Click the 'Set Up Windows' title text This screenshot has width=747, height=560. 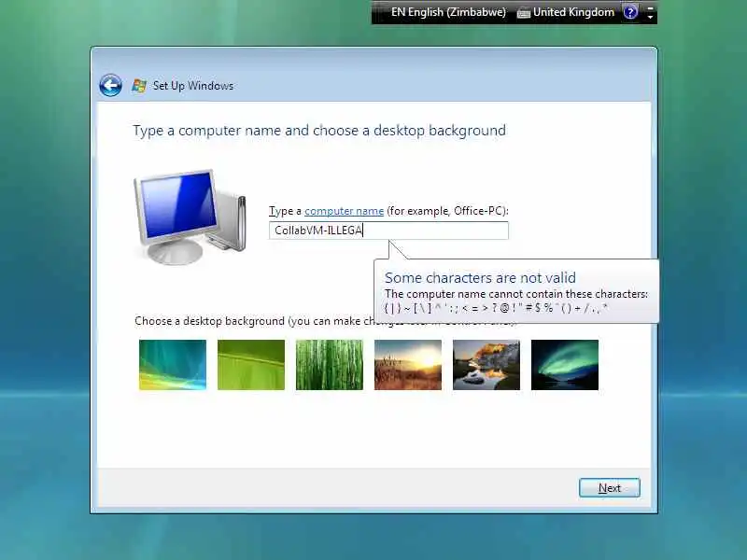(193, 86)
